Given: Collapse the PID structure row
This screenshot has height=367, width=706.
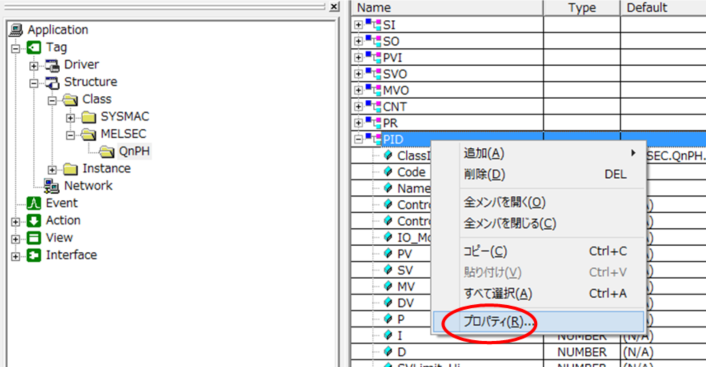Looking at the screenshot, I should (x=358, y=140).
